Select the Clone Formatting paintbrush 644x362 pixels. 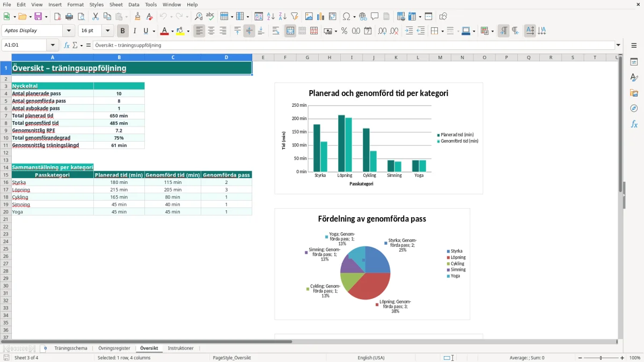click(x=138, y=17)
